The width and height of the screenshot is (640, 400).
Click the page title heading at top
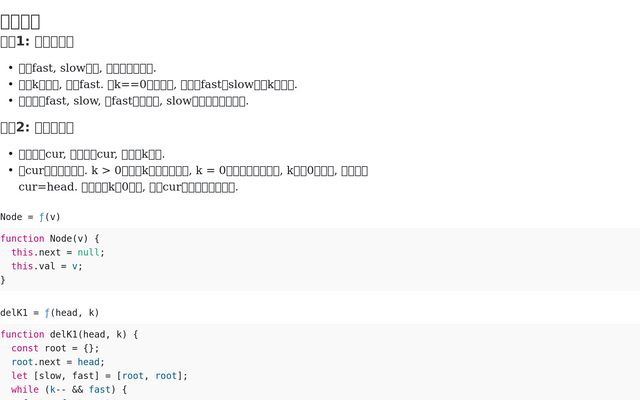(x=20, y=20)
